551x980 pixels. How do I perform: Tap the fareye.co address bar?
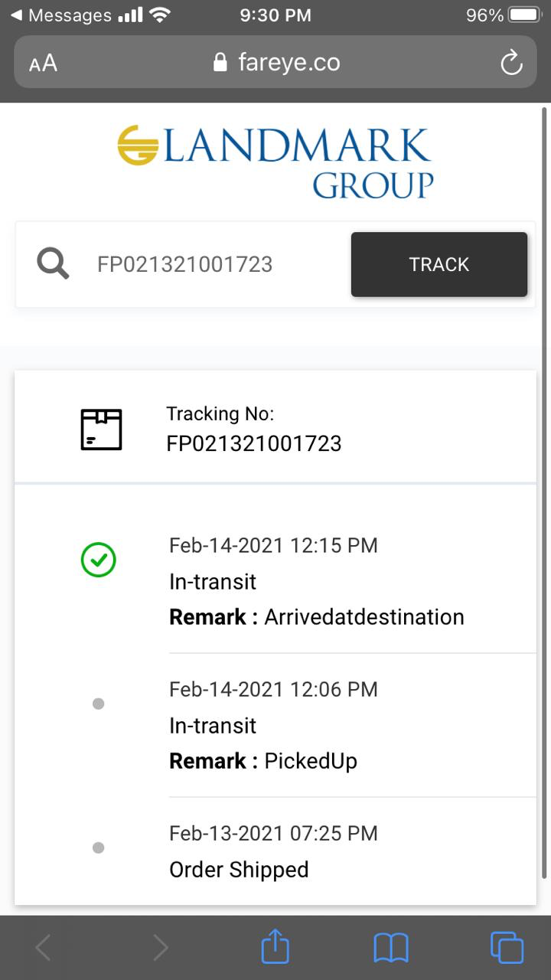pos(288,62)
